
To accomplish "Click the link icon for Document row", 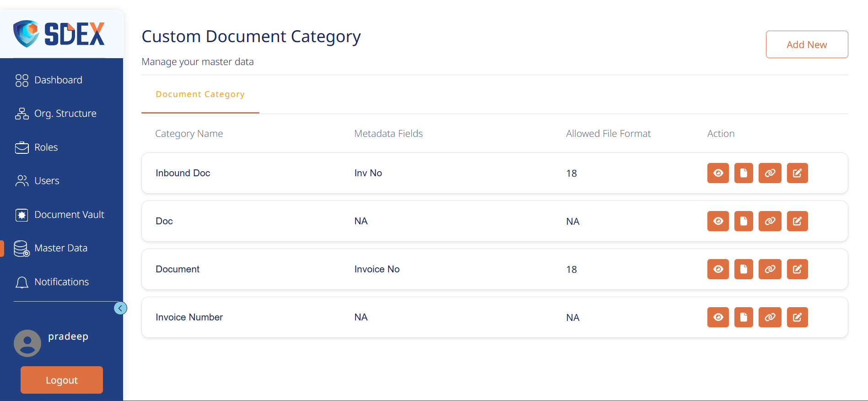I will (770, 269).
